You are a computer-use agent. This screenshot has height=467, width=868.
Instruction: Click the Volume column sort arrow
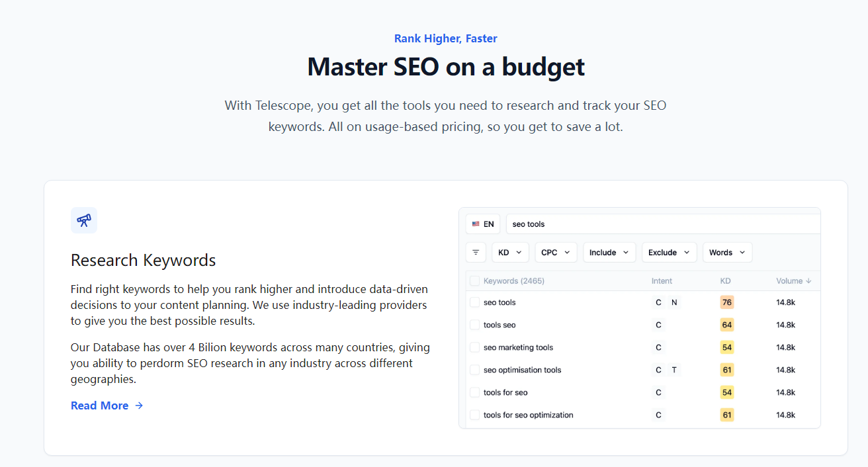808,281
